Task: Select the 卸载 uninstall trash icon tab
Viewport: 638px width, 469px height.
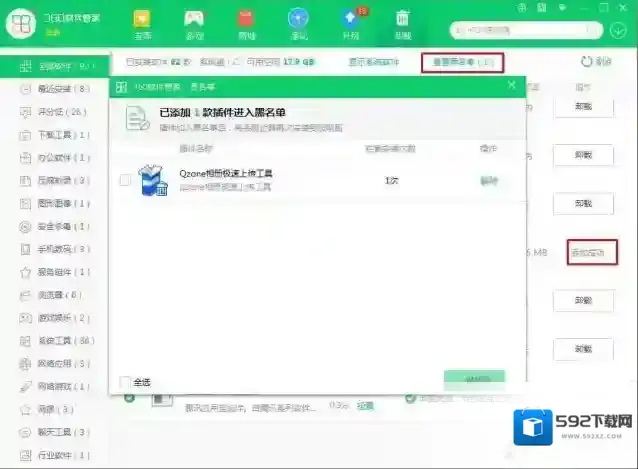Action: [402, 22]
